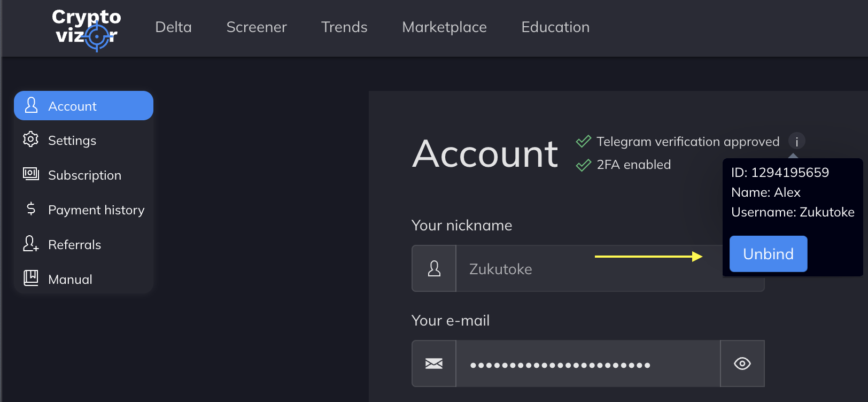Screen dimensions: 868x402
Task: Open the Screener page
Action: pyautogui.click(x=257, y=27)
